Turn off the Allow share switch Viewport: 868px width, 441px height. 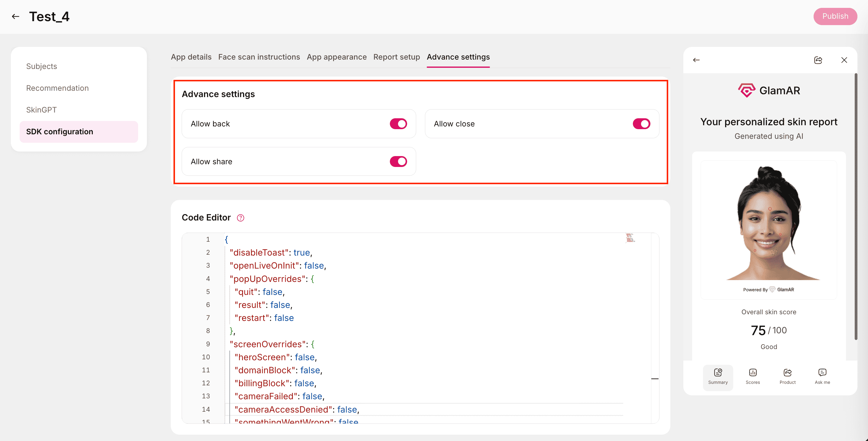click(x=398, y=162)
